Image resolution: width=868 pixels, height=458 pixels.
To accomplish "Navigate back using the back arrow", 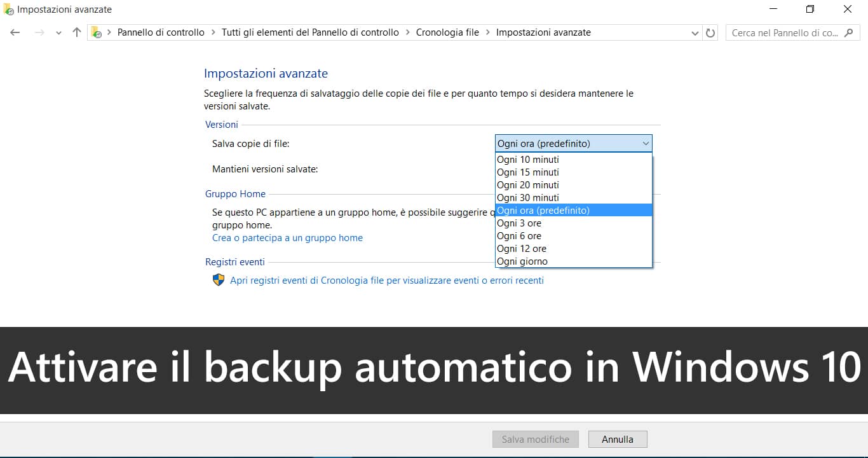I will (x=15, y=32).
